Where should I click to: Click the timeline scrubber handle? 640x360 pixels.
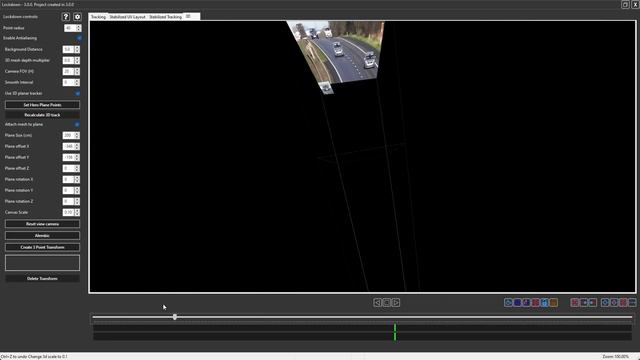click(175, 317)
